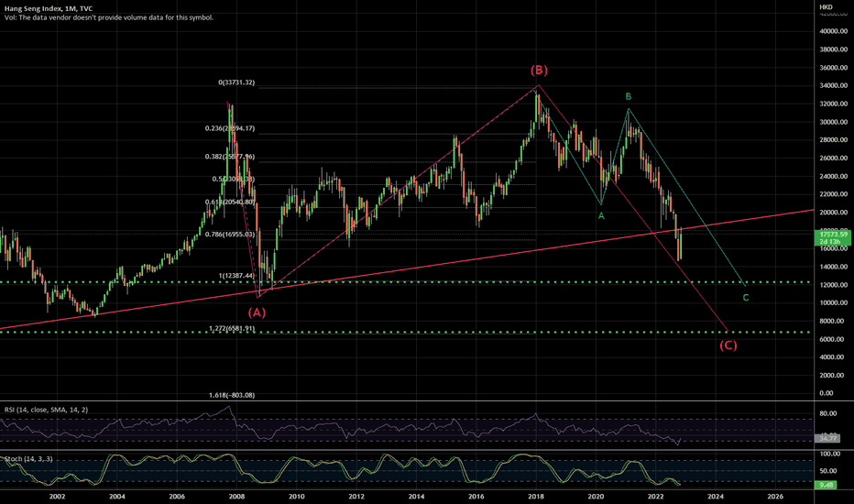854x504 pixels.
Task: Click the 2026 year label on time axis
Action: pos(775,497)
